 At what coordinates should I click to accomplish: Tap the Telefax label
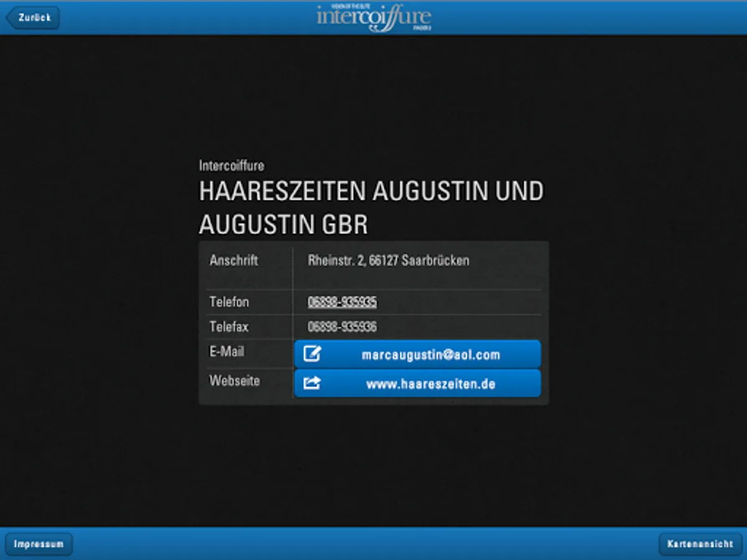[x=228, y=327]
